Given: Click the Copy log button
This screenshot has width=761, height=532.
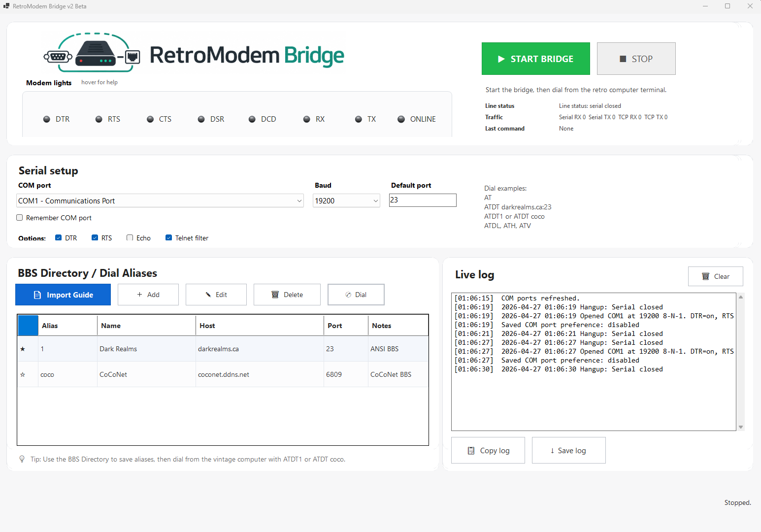Looking at the screenshot, I should coord(488,450).
